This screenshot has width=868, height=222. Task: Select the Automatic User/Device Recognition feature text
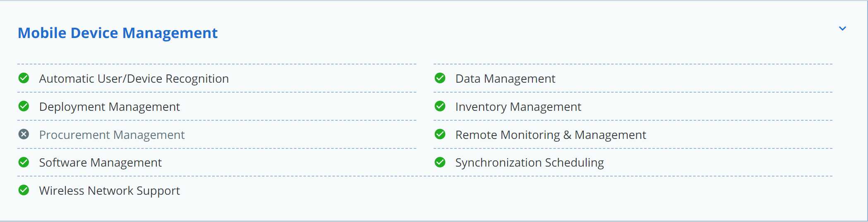click(x=134, y=79)
